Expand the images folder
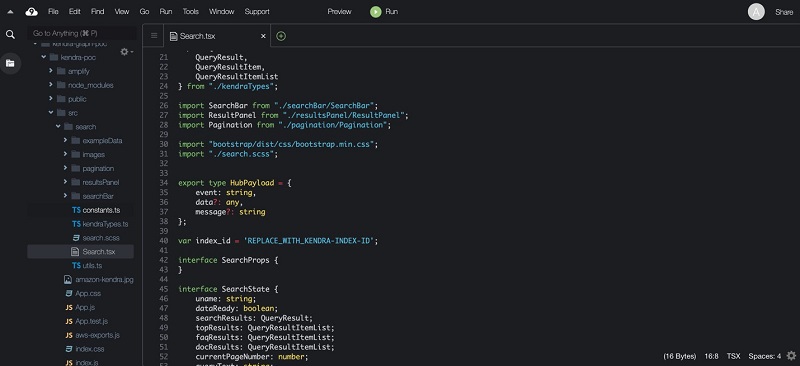The width and height of the screenshot is (800, 366). tap(65, 154)
